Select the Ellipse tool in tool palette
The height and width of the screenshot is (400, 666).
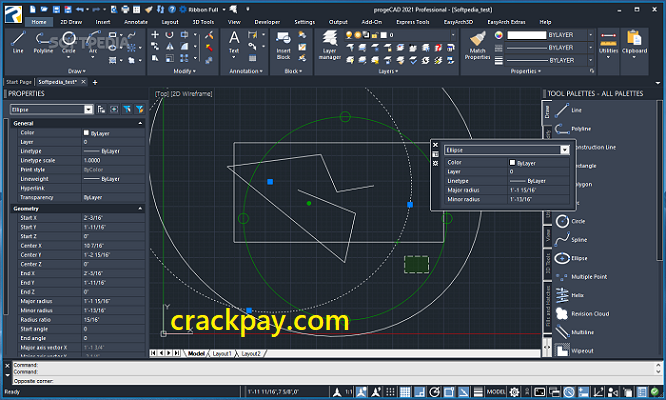(x=571, y=258)
